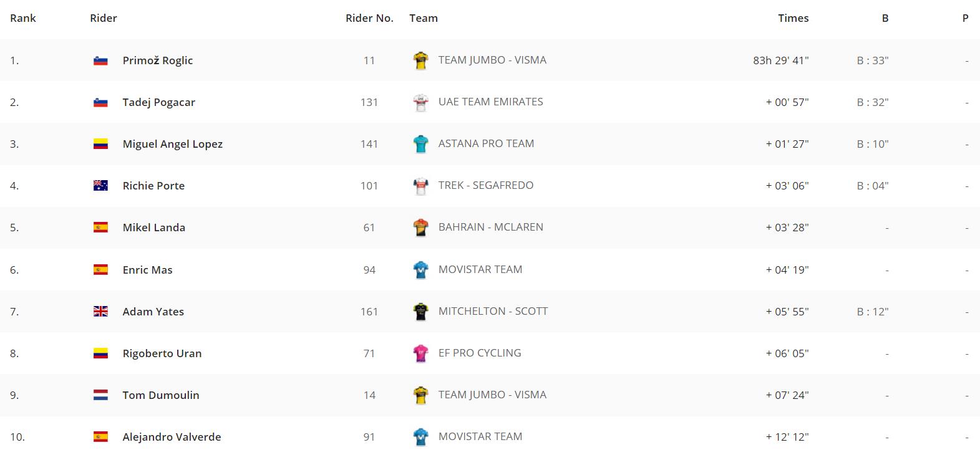
Task: Click the Astana Pro Team jersey icon
Action: (421, 144)
